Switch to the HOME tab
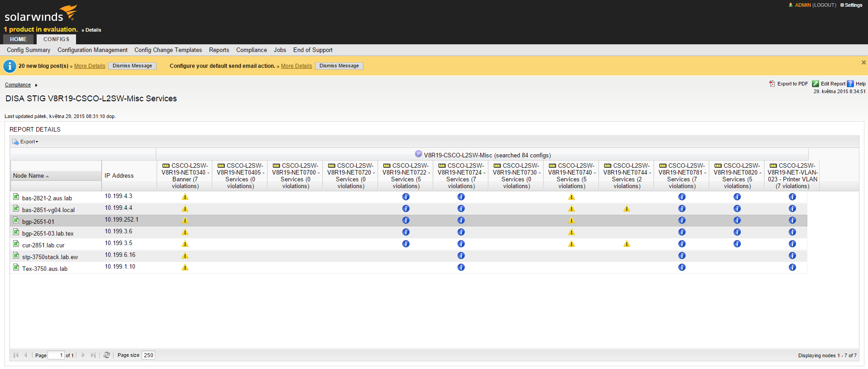Image resolution: width=868 pixels, height=369 pixels. point(19,39)
